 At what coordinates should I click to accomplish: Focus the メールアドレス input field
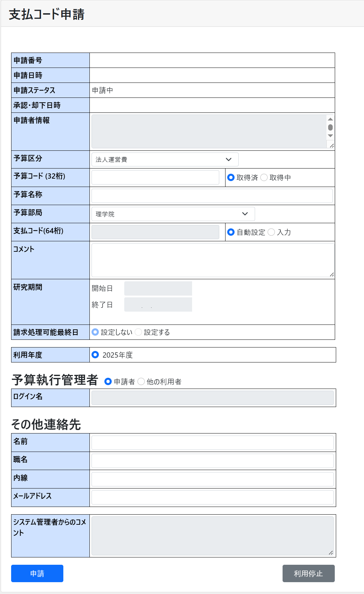[x=212, y=497]
